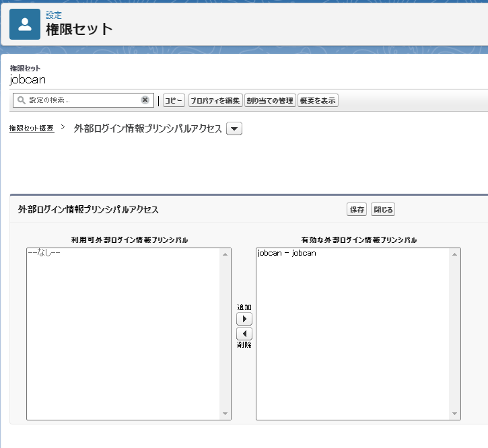488x448 pixels.
Task: Click available list scroll down arrow
Action: point(225,414)
